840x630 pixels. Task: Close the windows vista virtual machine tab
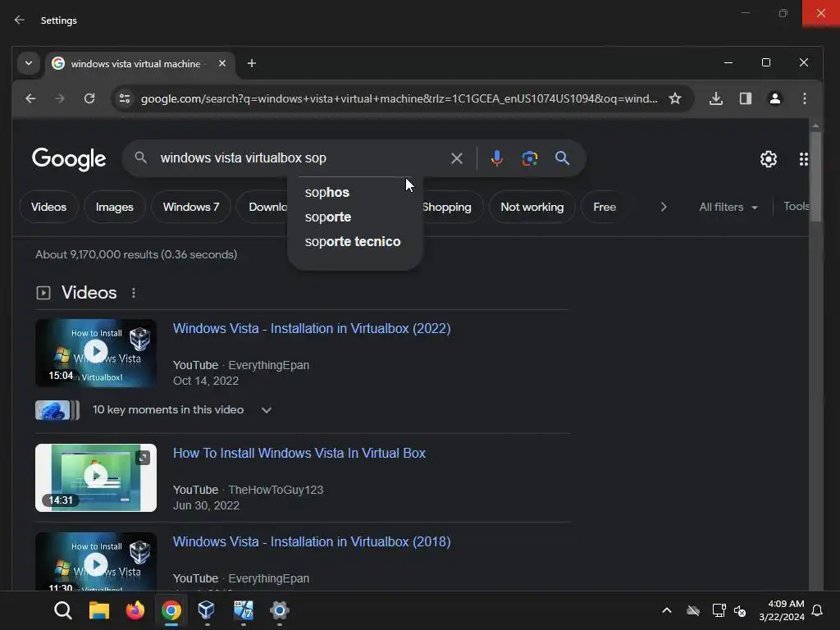click(221, 63)
